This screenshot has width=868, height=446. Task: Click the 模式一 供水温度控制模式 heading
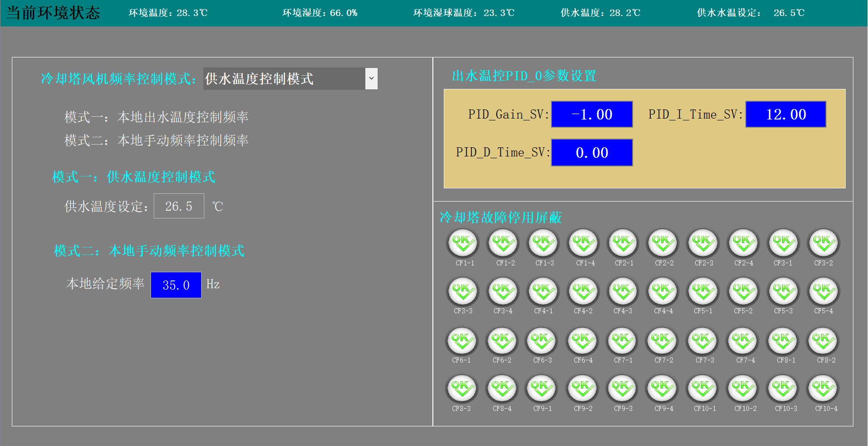(x=134, y=177)
